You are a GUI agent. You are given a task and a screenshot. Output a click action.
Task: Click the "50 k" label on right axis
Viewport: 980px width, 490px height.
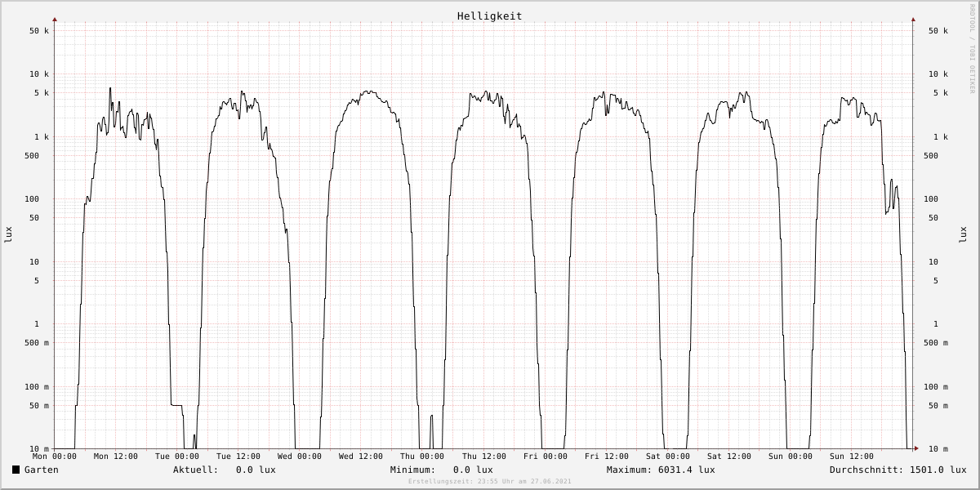[938, 31]
